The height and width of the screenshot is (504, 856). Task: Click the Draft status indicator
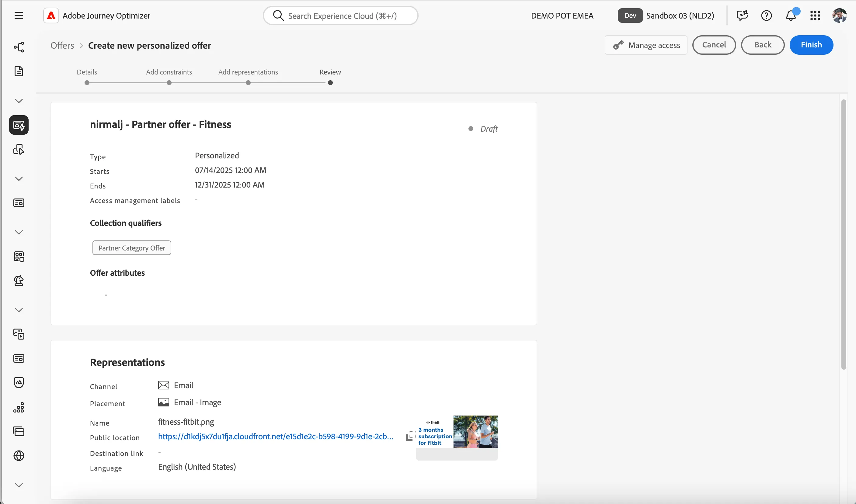pos(483,129)
